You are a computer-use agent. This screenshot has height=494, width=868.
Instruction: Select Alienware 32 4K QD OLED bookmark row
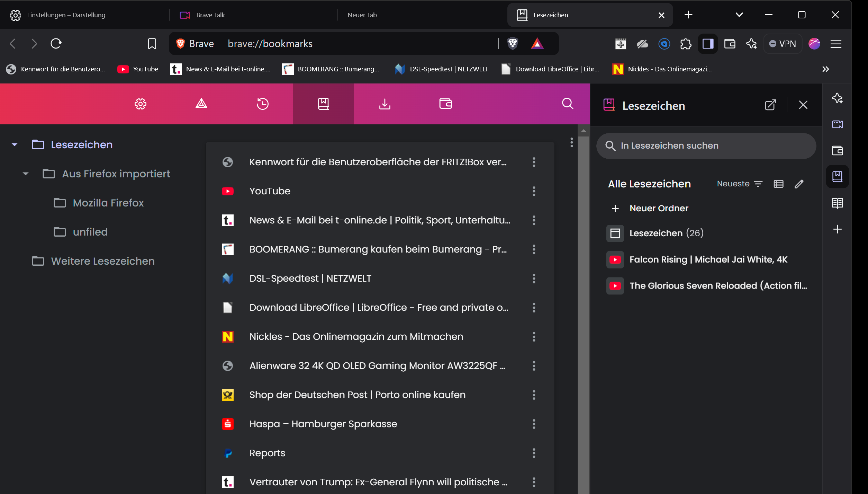(380, 366)
